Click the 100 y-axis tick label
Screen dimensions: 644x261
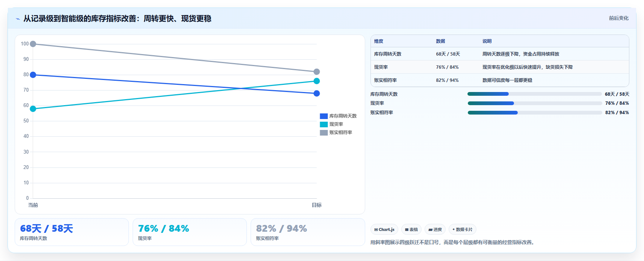[25, 44]
